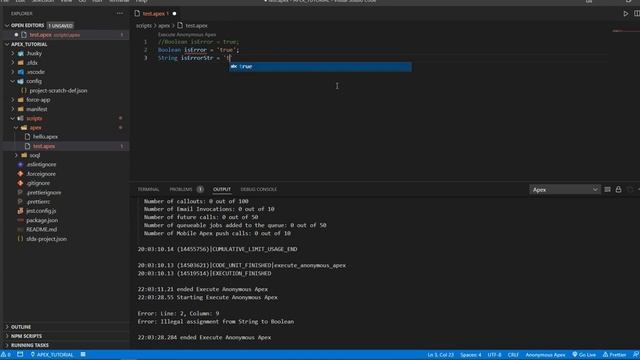640x360 pixels.
Task: Collapse the apex subfolder
Action: pyautogui.click(x=36, y=128)
